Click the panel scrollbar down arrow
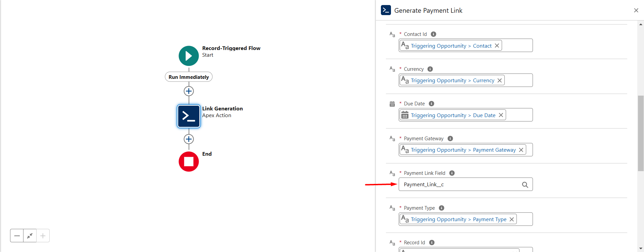The width and height of the screenshot is (644, 252). coord(641,249)
